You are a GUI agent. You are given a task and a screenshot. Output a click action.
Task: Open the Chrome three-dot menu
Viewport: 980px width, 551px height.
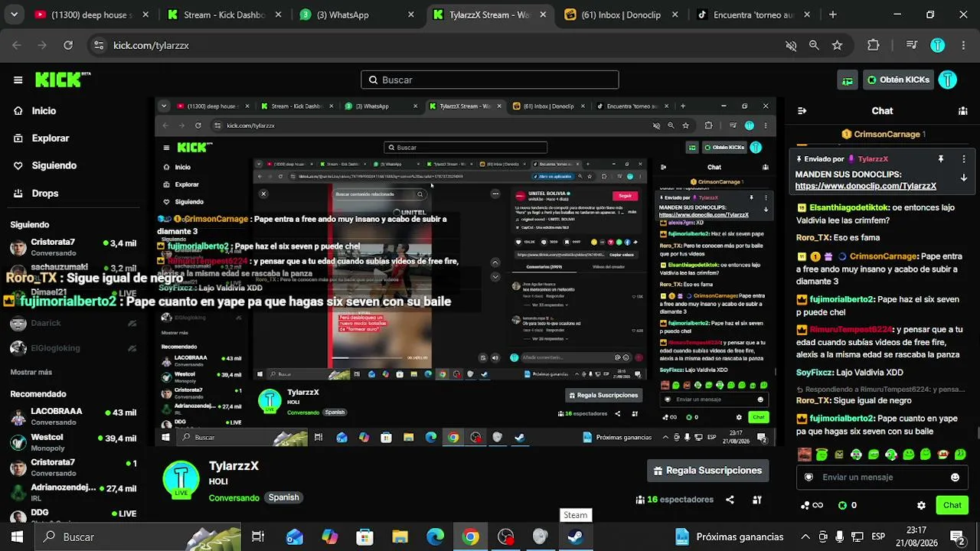[x=964, y=45]
